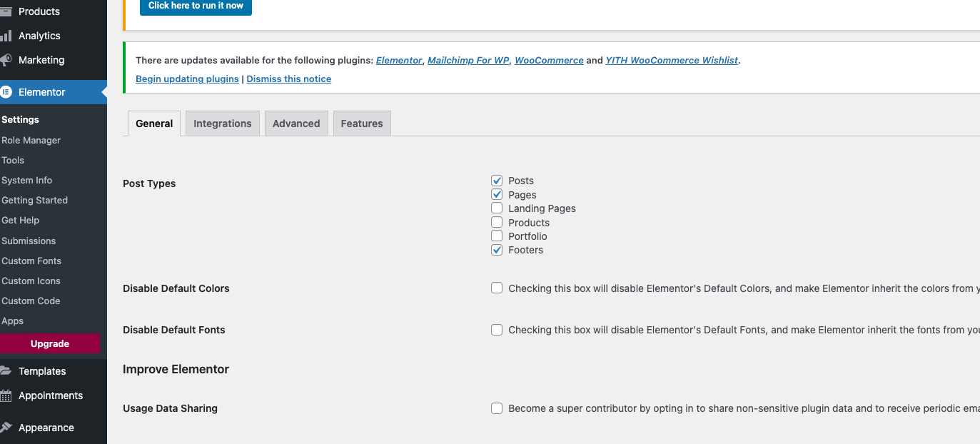Switch to the Integrations tab
Screen dimensions: 980x444
point(223,123)
